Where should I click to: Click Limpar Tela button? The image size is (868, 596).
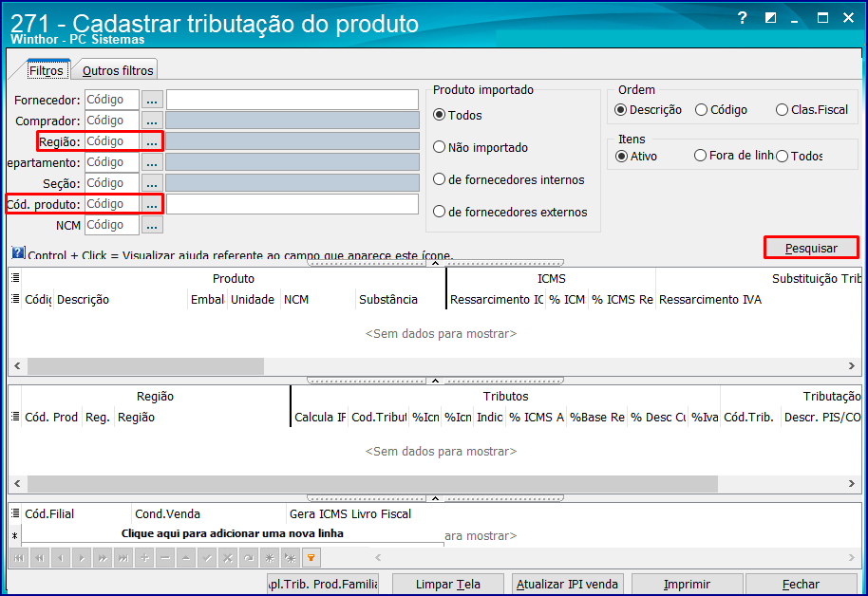448,584
